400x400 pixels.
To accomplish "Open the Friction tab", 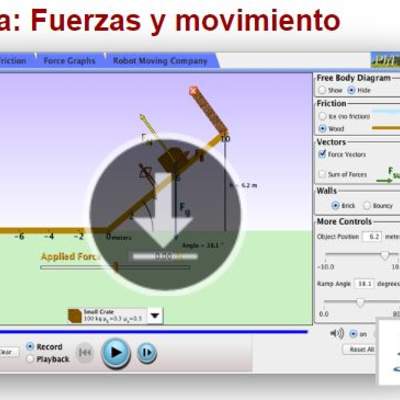I will coord(13,61).
